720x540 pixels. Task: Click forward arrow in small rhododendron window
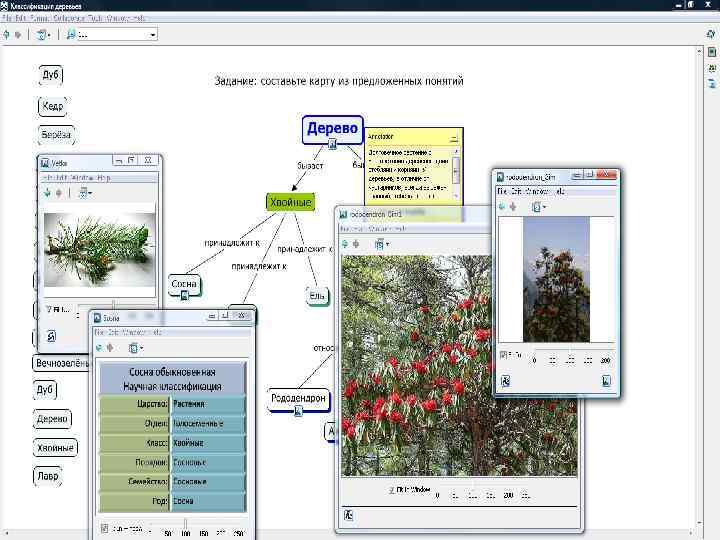(513, 207)
